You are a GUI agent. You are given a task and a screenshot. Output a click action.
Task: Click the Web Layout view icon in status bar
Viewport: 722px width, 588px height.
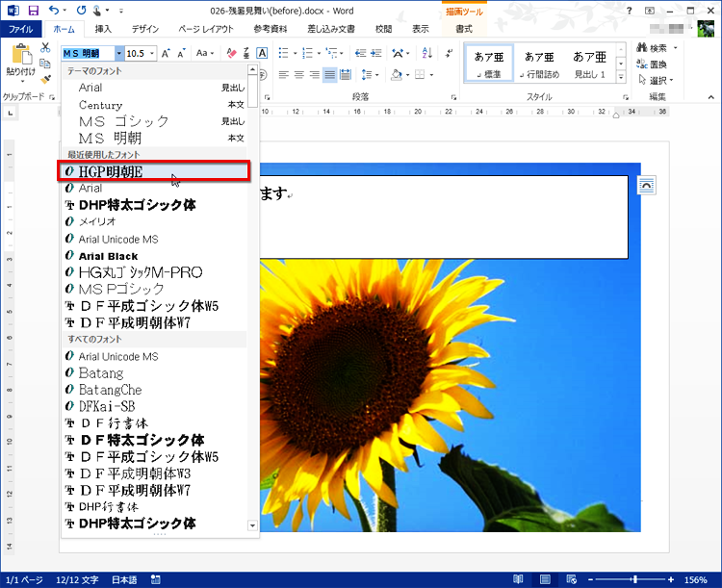[x=572, y=579]
